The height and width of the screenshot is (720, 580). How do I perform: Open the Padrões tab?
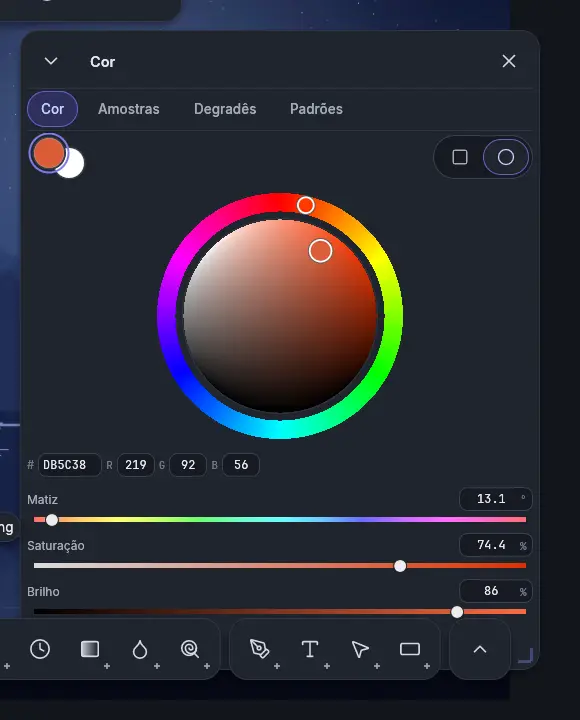pyautogui.click(x=316, y=109)
